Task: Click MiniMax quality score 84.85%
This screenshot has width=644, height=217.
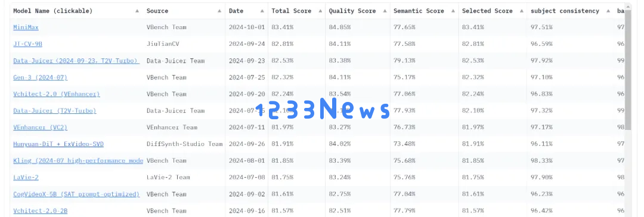Action: pyautogui.click(x=340, y=27)
